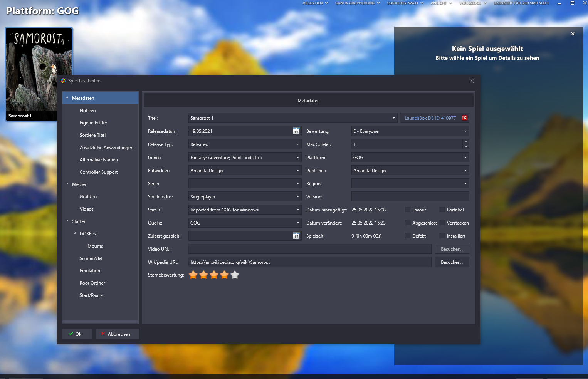
Task: Open the Release Typ dropdown
Action: point(298,144)
